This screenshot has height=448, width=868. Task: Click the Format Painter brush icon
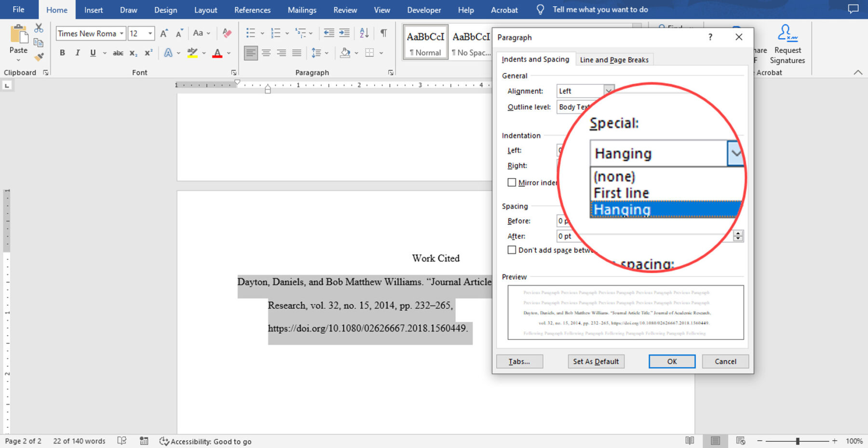[39, 57]
